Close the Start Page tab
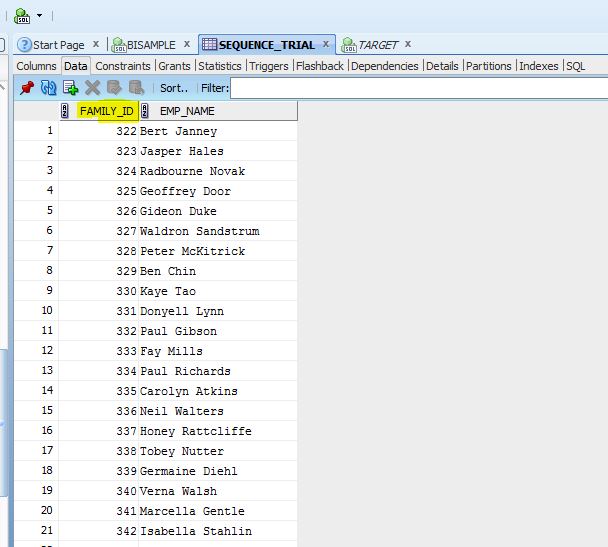The image size is (608, 547). [x=96, y=44]
